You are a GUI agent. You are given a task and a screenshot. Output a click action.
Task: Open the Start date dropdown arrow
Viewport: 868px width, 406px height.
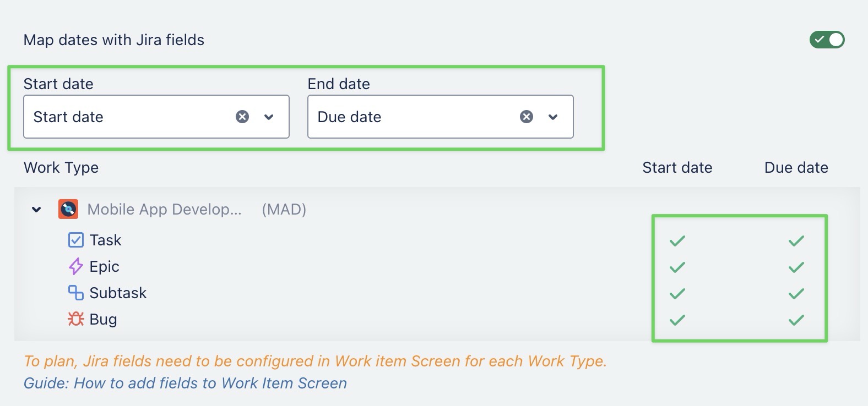click(269, 117)
